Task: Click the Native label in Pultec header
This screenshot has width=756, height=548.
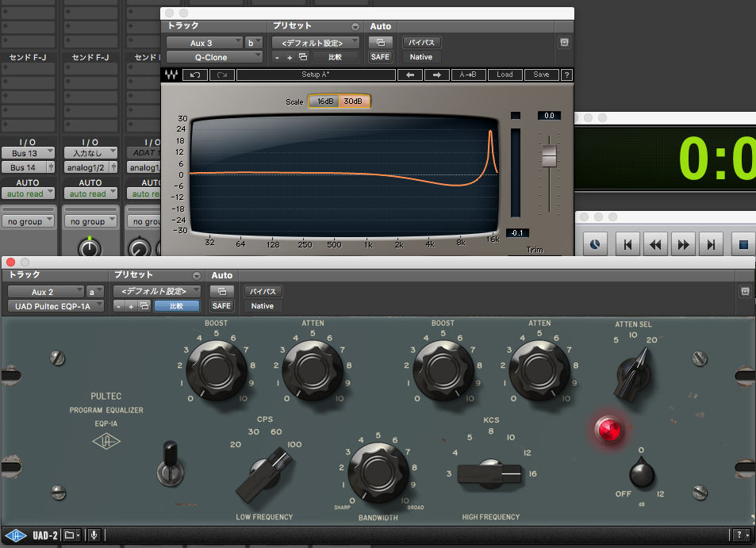Action: coord(263,306)
